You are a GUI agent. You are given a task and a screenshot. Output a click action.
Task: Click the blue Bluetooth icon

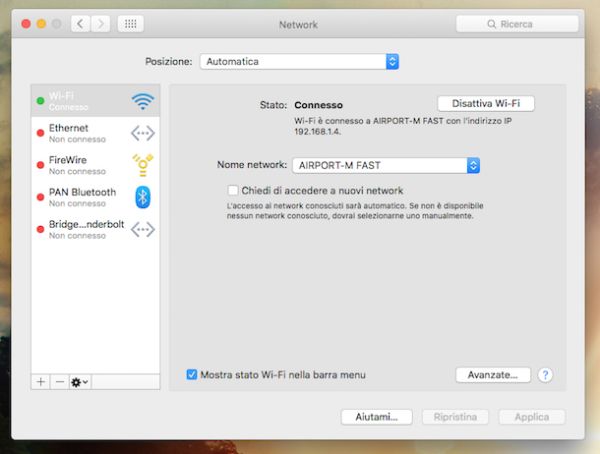(x=143, y=197)
